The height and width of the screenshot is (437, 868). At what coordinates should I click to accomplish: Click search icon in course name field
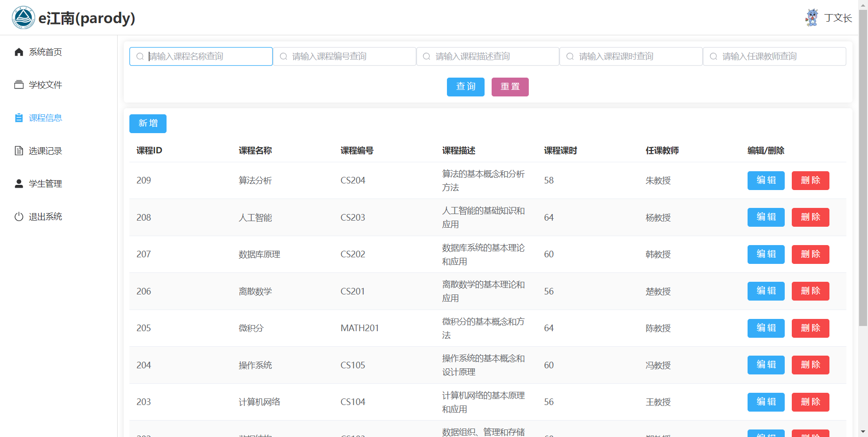[140, 56]
